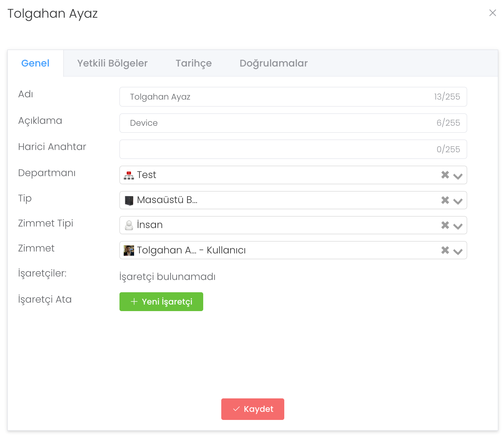The height and width of the screenshot is (443, 504).
Task: Open the Tip dropdown arrow
Action: pos(458,201)
